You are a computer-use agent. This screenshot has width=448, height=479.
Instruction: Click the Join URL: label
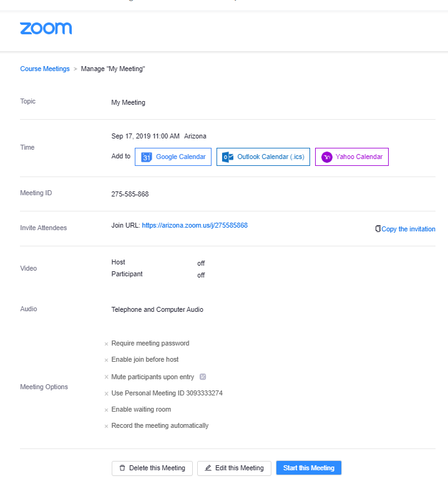[x=125, y=225]
